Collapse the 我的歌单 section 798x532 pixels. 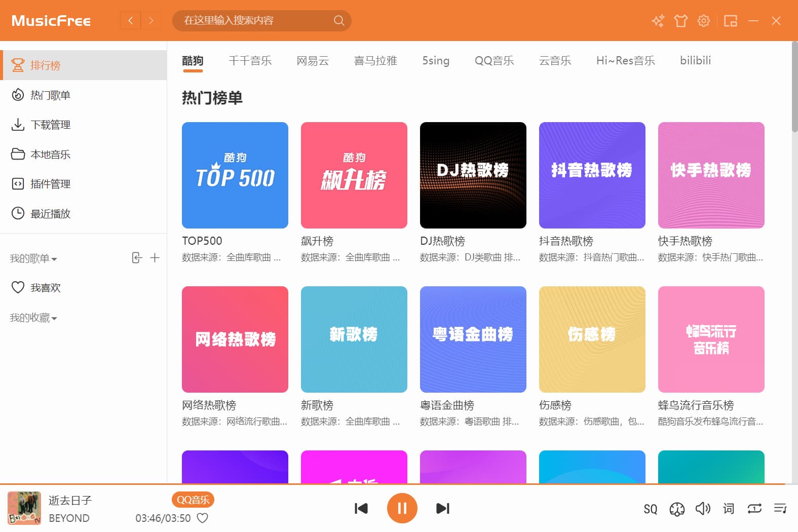[x=33, y=259]
